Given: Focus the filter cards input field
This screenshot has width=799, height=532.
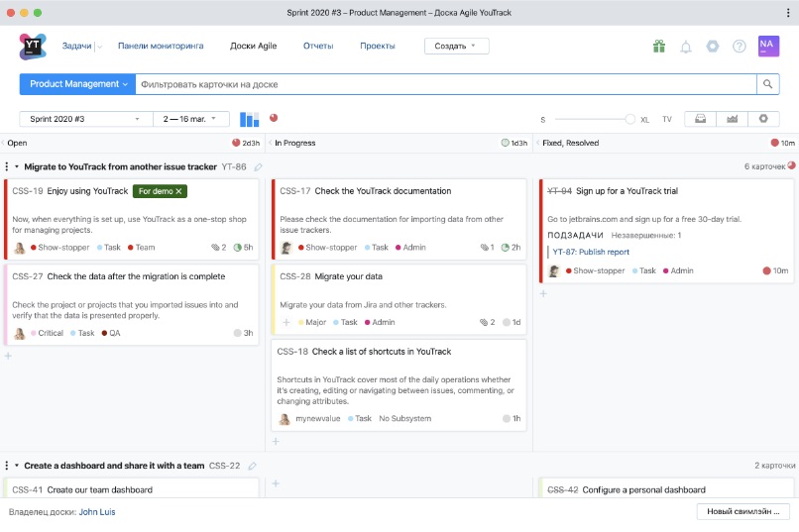Looking at the screenshot, I should (446, 84).
